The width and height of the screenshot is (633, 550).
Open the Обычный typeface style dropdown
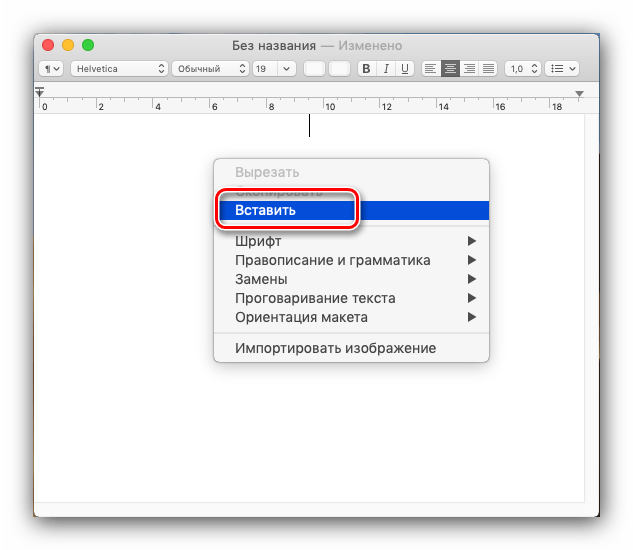210,69
